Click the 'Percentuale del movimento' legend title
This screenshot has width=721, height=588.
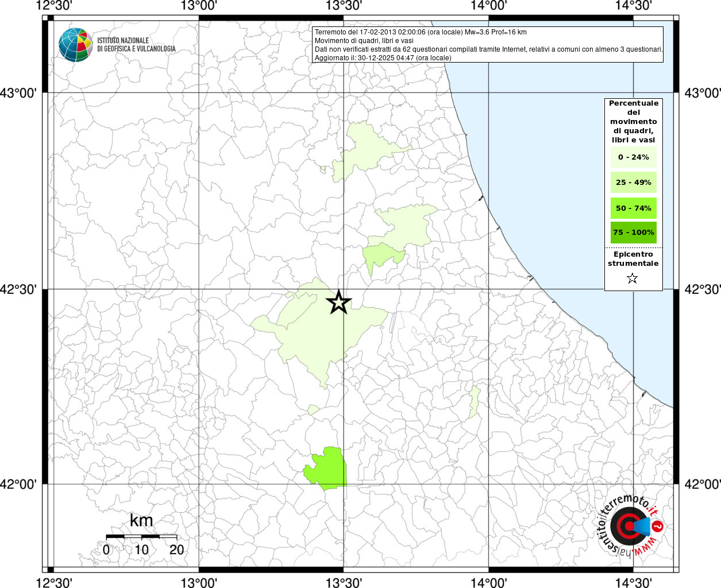634,121
